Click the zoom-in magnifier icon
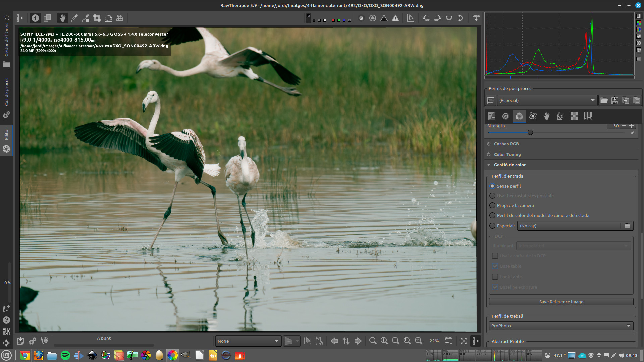 point(384,341)
